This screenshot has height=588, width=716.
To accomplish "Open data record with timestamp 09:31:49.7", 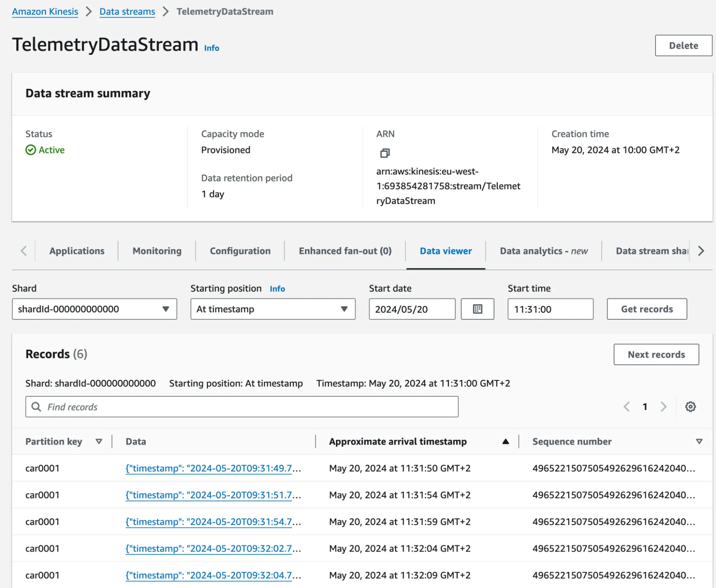I will click(213, 468).
